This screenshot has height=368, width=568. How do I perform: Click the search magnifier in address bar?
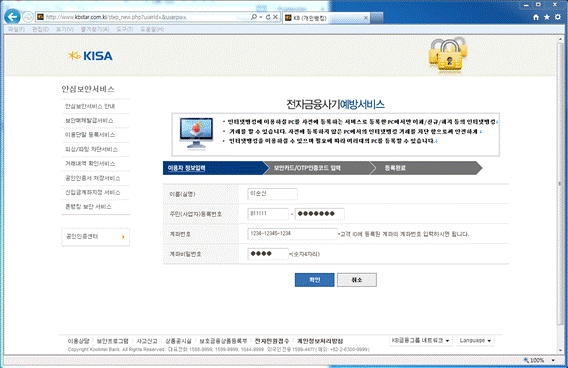(x=254, y=17)
